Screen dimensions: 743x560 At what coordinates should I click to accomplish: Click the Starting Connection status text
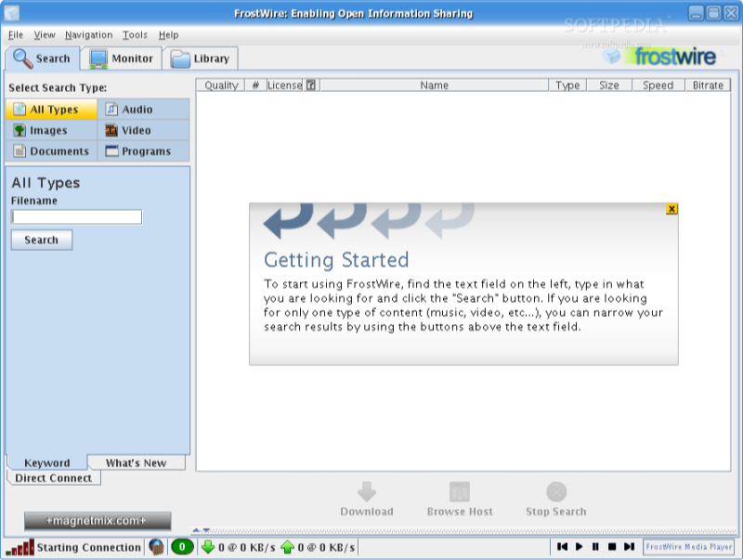[x=88, y=547]
